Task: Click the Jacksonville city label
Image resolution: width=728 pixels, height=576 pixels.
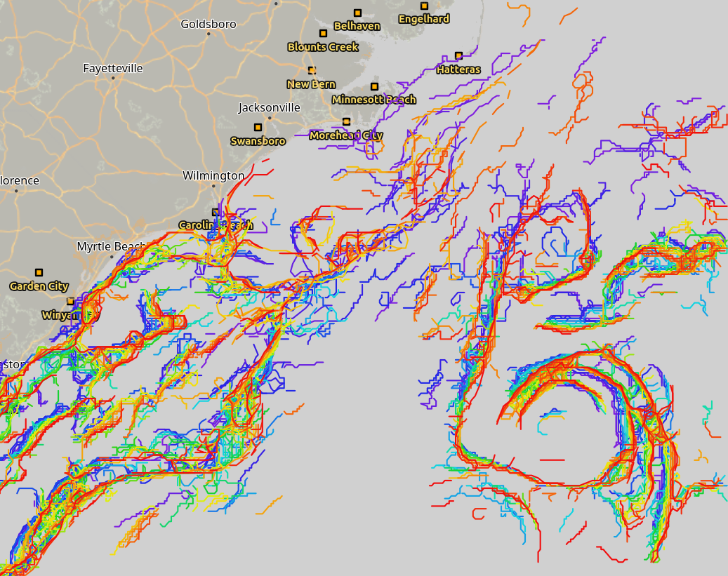Action: (x=270, y=107)
